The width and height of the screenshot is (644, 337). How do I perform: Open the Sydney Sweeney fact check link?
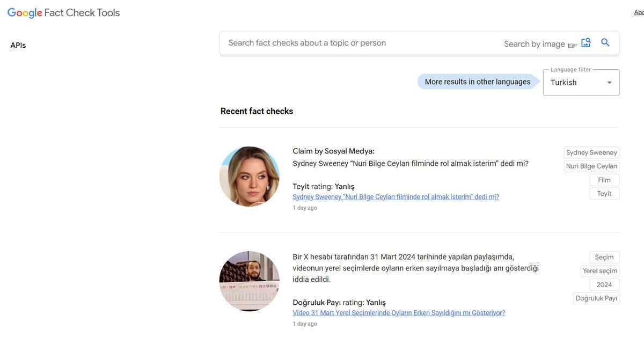[396, 197]
